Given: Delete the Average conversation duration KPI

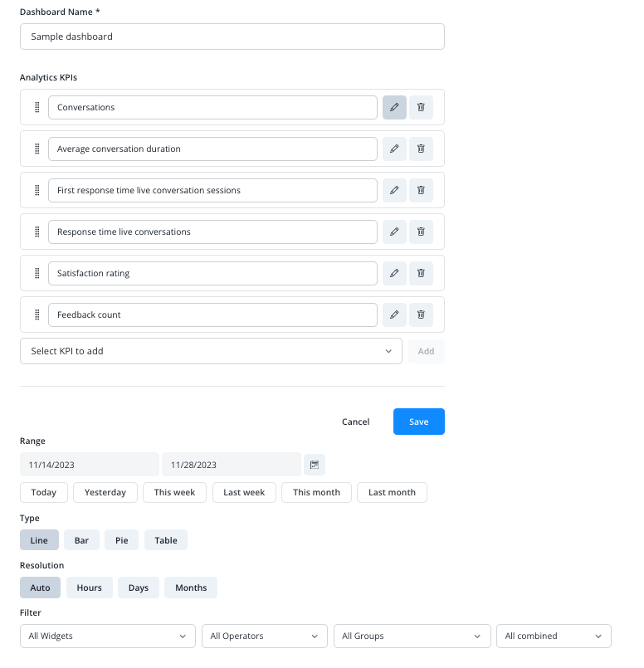Looking at the screenshot, I should [x=421, y=149].
